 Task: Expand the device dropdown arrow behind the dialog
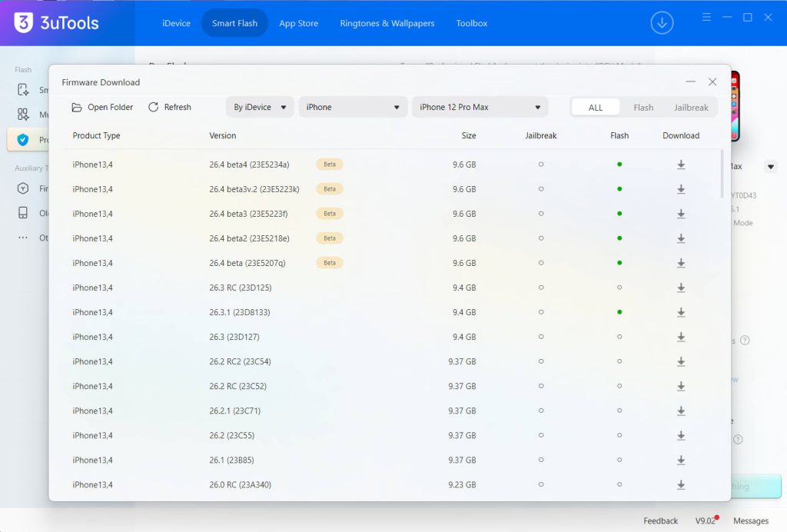coord(770,167)
